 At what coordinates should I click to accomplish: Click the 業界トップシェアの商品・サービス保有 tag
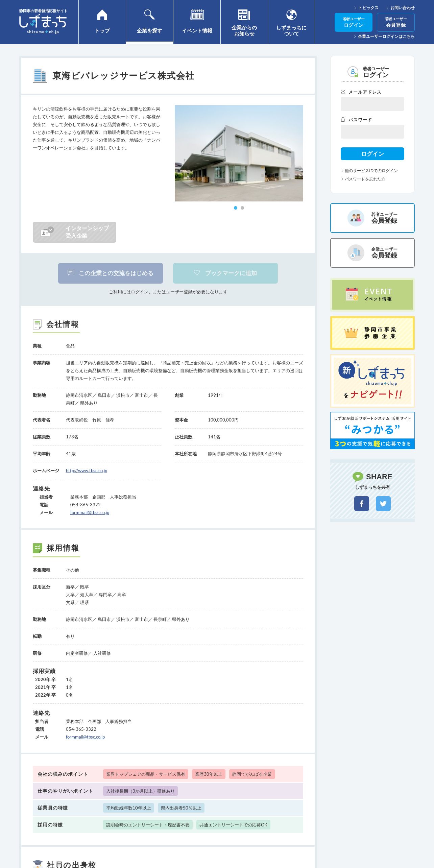click(x=146, y=774)
